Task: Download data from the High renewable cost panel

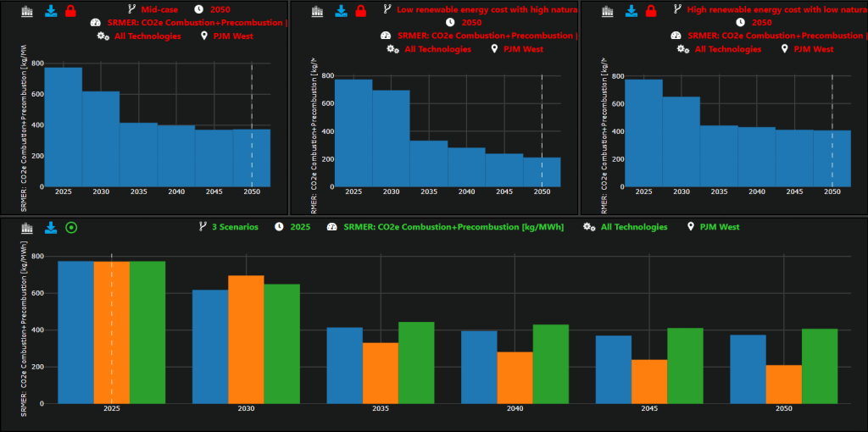Action: (x=631, y=11)
